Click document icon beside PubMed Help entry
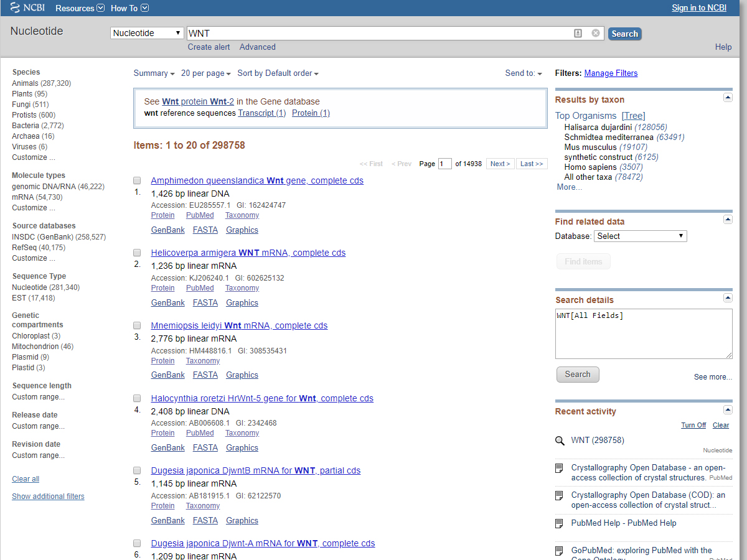This screenshot has width=747, height=560. (x=560, y=523)
